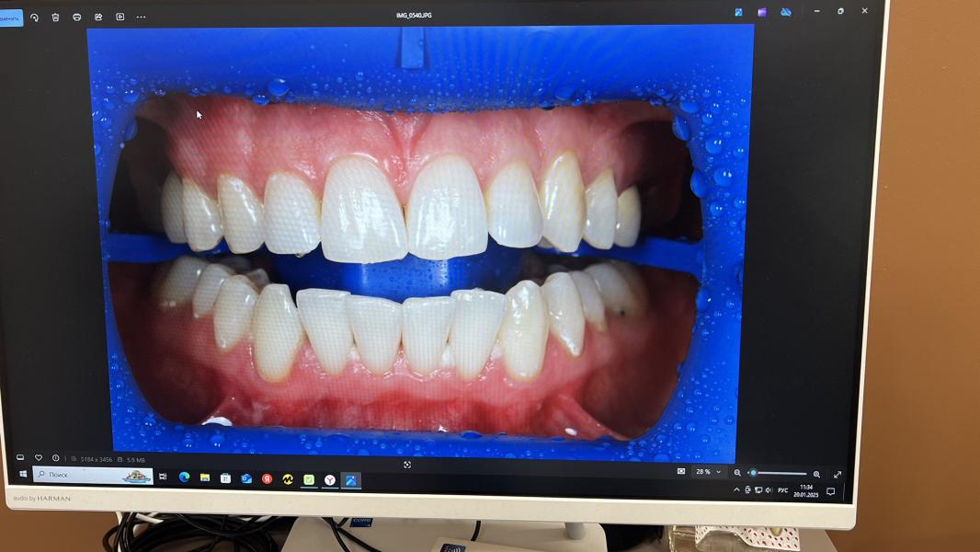Open the Windows Start menu
The image size is (980, 552).
tap(23, 474)
